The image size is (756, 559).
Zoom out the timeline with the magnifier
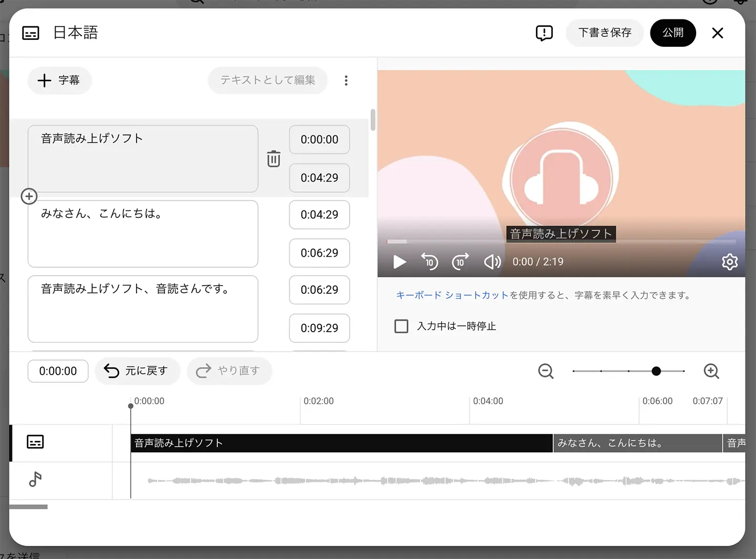[x=546, y=371]
